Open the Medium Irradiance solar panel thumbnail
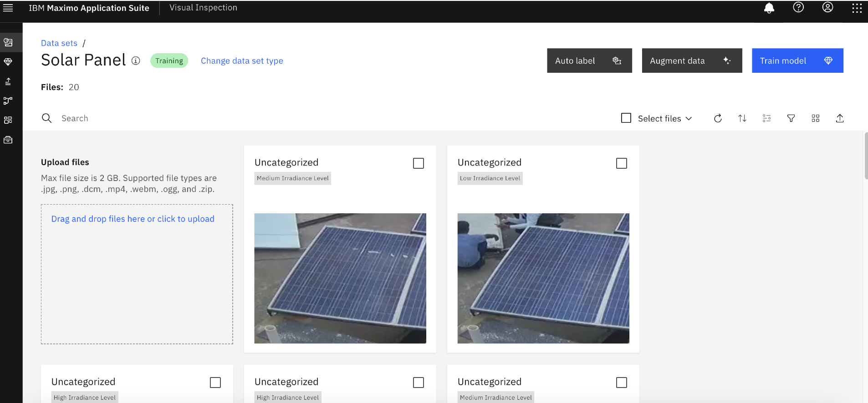Image resolution: width=868 pixels, height=403 pixels. [340, 278]
